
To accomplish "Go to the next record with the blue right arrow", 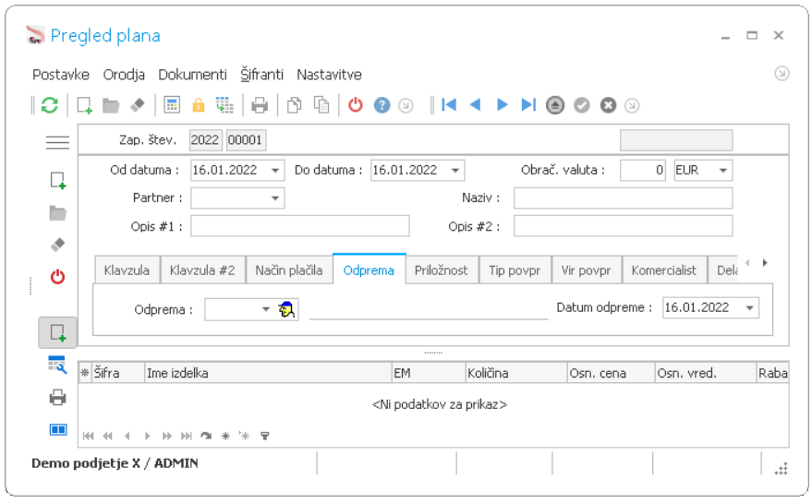I will (502, 105).
